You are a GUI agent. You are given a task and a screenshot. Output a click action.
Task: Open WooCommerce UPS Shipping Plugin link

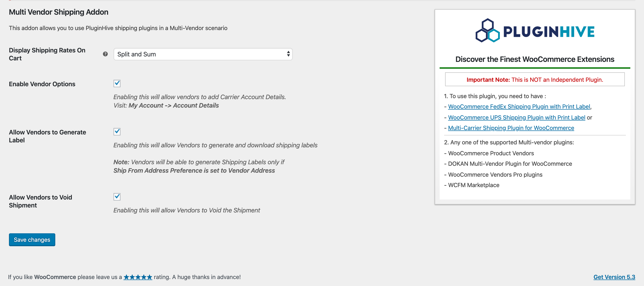point(516,117)
